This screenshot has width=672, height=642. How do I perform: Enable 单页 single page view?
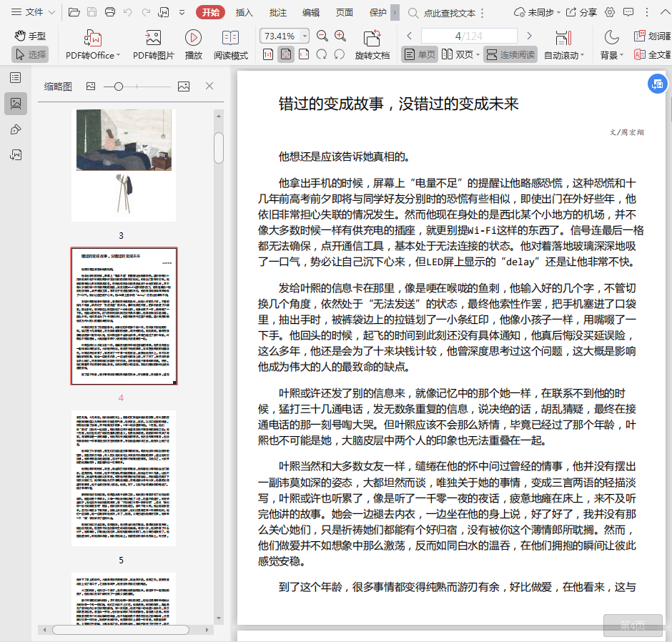pyautogui.click(x=420, y=54)
